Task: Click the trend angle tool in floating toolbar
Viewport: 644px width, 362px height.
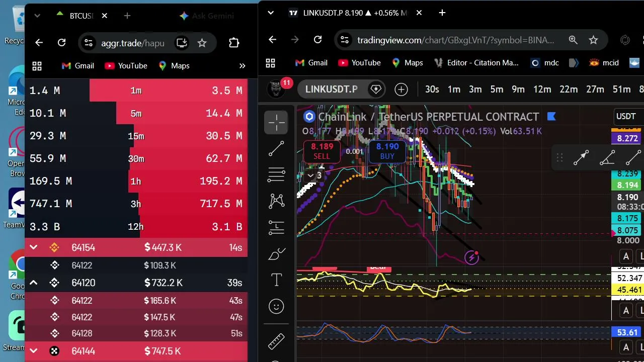Action: 607,158
